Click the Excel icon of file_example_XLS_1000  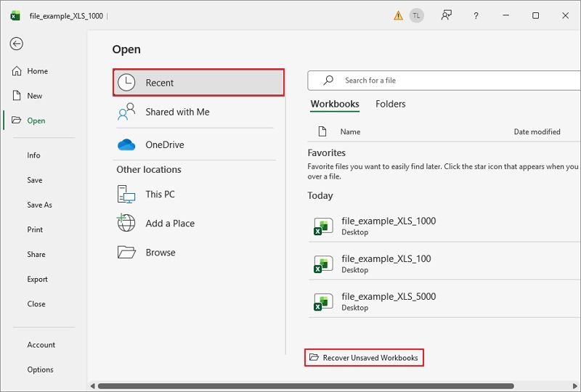point(323,226)
